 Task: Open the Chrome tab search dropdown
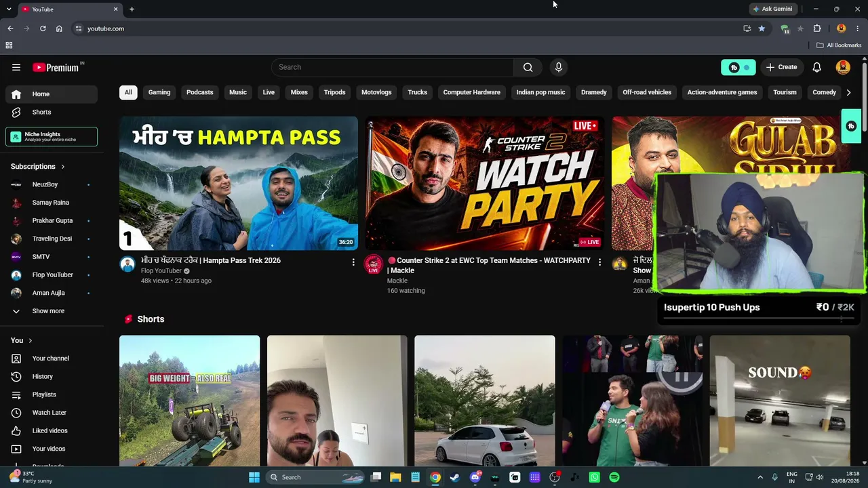[x=9, y=9]
